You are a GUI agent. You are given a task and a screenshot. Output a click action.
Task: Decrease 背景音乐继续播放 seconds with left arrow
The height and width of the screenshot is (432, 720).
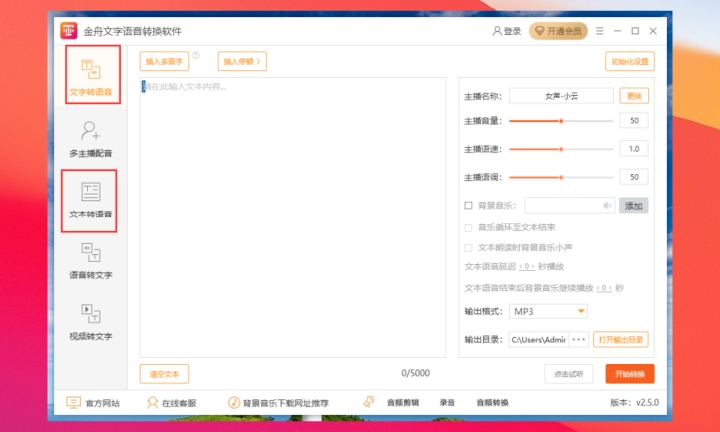[x=598, y=288]
